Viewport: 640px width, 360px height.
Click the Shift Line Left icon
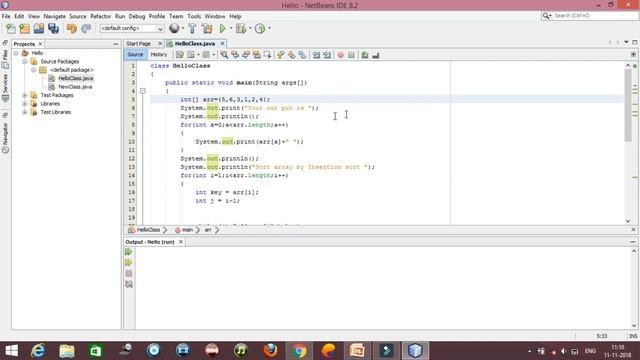pyautogui.click(x=316, y=55)
